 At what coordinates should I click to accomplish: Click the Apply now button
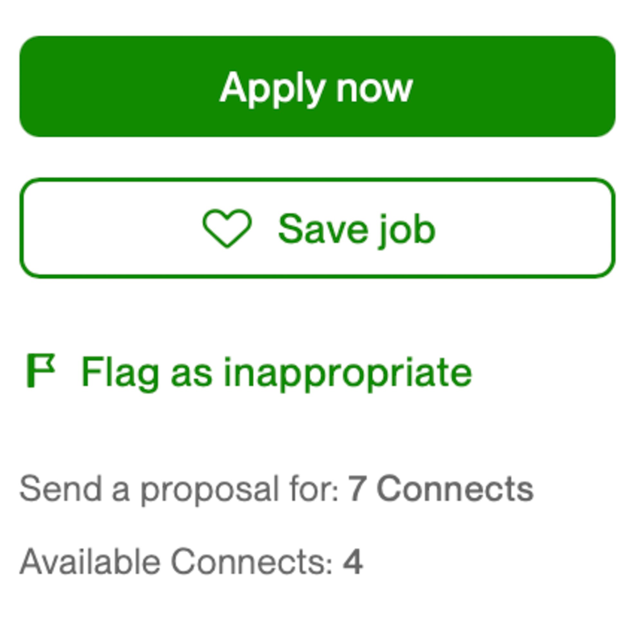coord(317,87)
